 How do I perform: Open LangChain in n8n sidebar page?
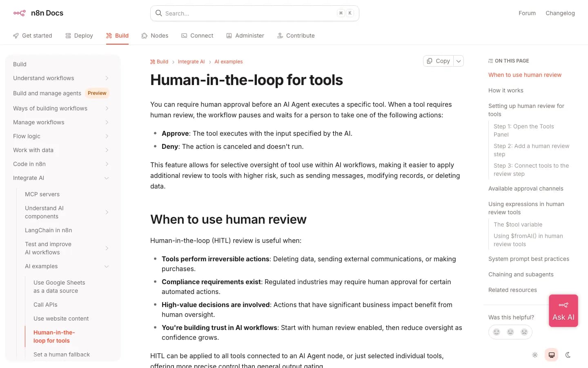click(49, 230)
